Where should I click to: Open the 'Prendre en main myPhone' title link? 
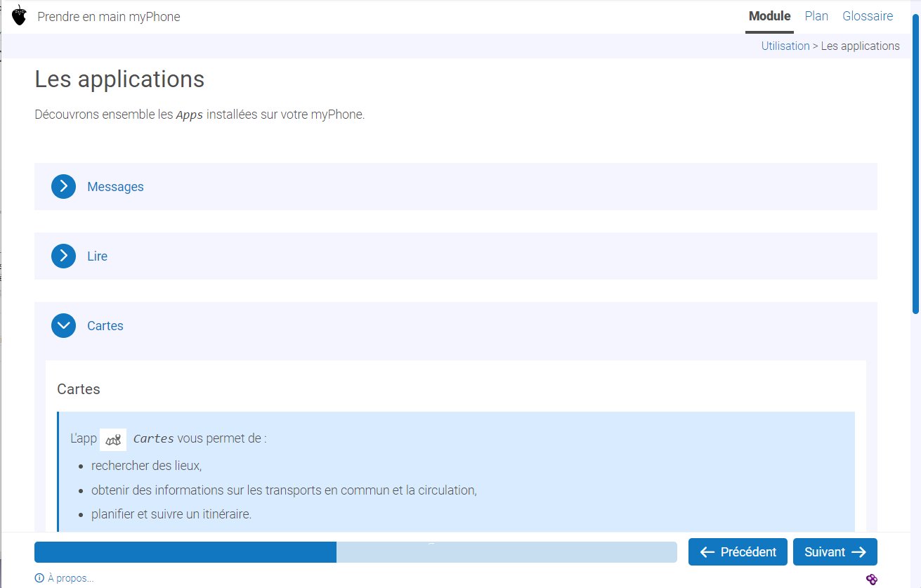click(x=109, y=17)
